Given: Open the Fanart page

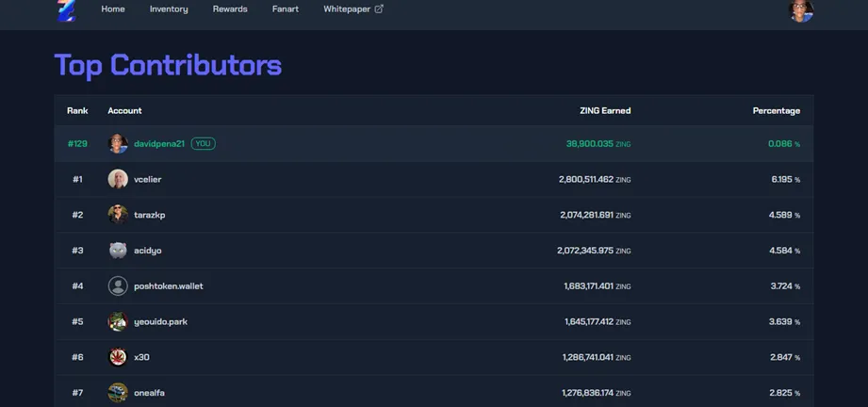Looking at the screenshot, I should tap(285, 8).
